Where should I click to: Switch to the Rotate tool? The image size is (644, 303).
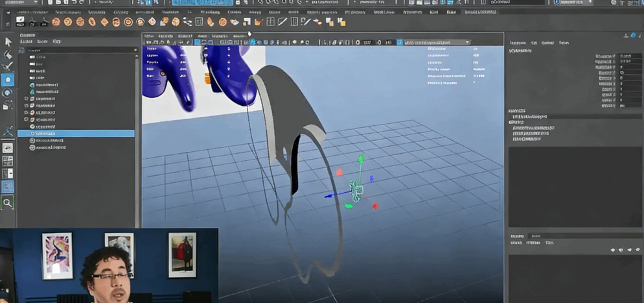[x=8, y=93]
